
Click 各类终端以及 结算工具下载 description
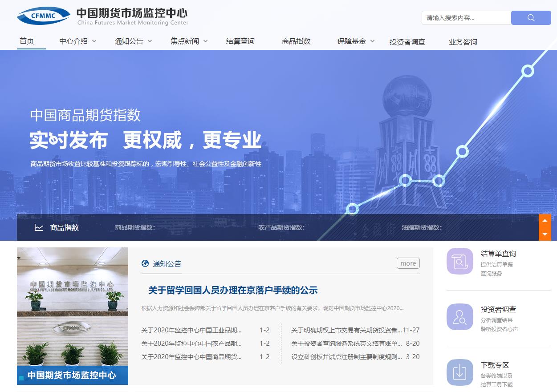tap(496, 380)
